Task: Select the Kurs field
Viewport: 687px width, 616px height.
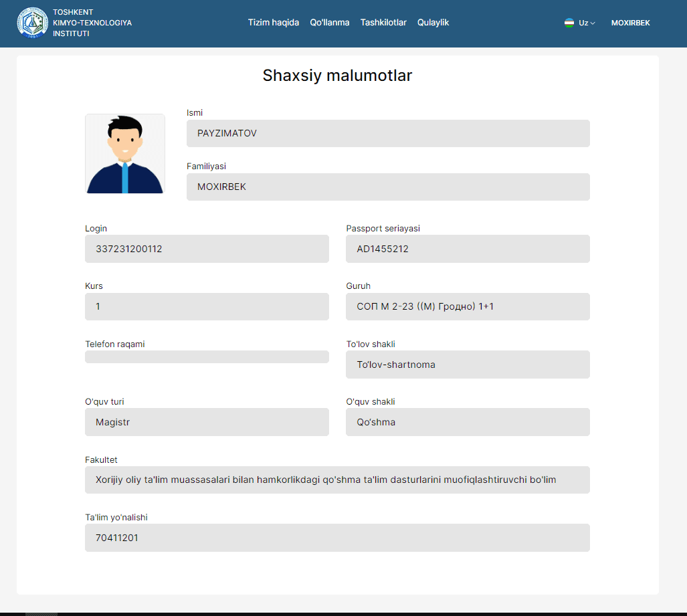Action: [207, 306]
